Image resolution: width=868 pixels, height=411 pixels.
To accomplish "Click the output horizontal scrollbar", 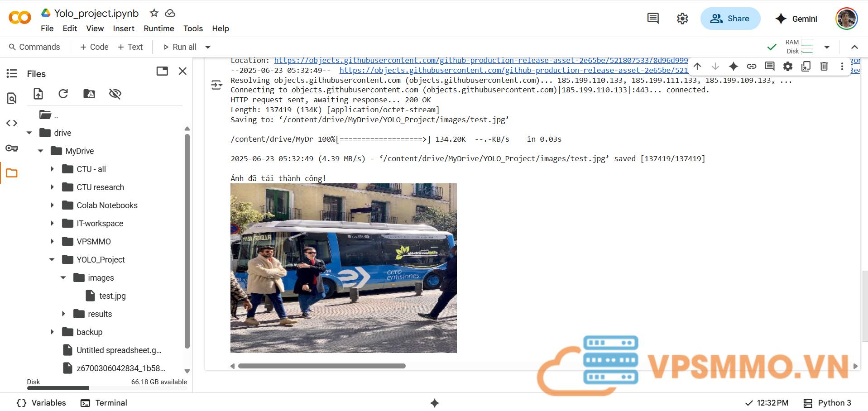I will point(321,366).
